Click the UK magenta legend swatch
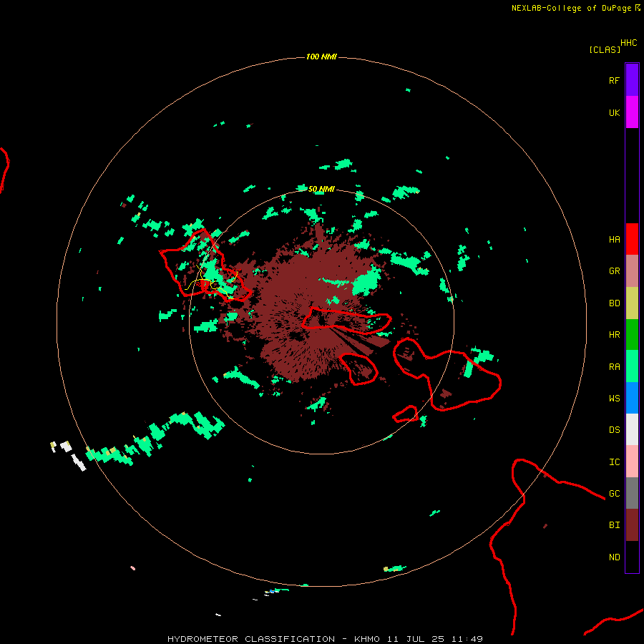The width and height of the screenshot is (644, 644). tap(632, 112)
